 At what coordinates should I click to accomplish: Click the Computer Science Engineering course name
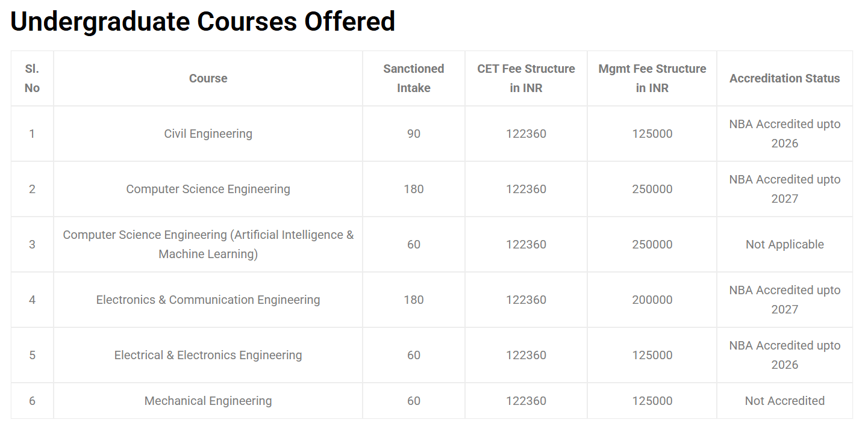coord(208,189)
